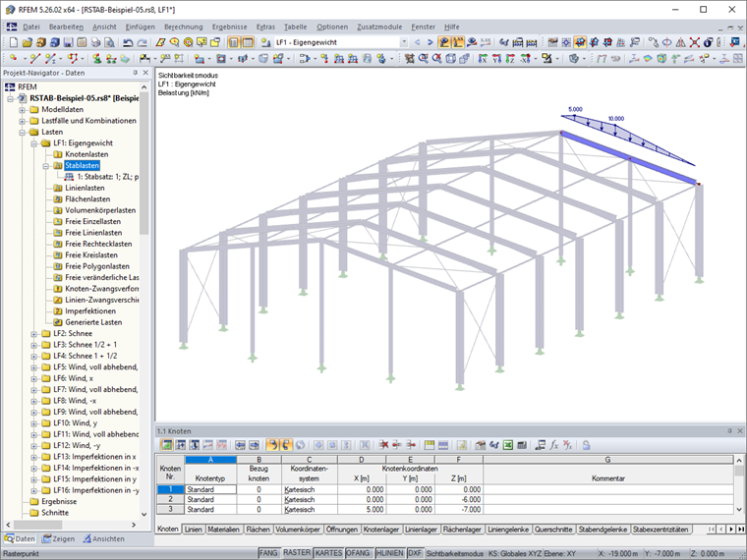Toggle DXF button in status bar
This screenshot has width=747, height=560.
tap(415, 553)
